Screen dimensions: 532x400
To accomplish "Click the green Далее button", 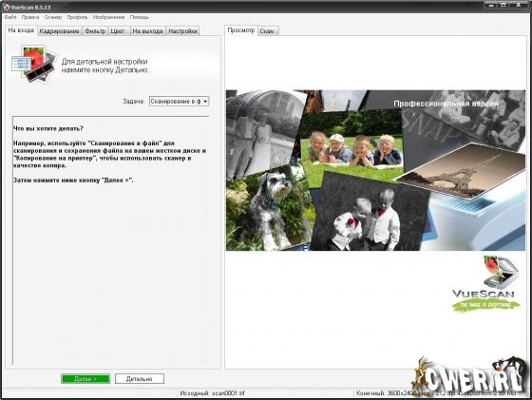I will tap(85, 379).
